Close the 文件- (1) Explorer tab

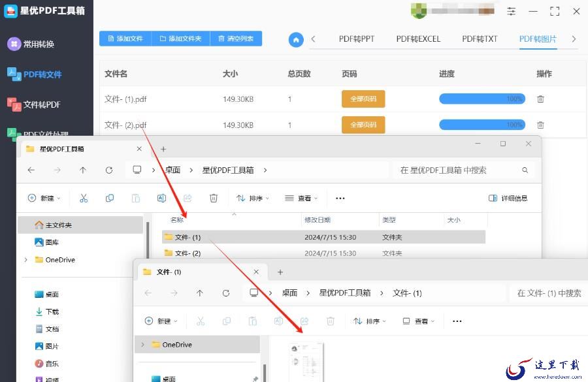pos(256,272)
